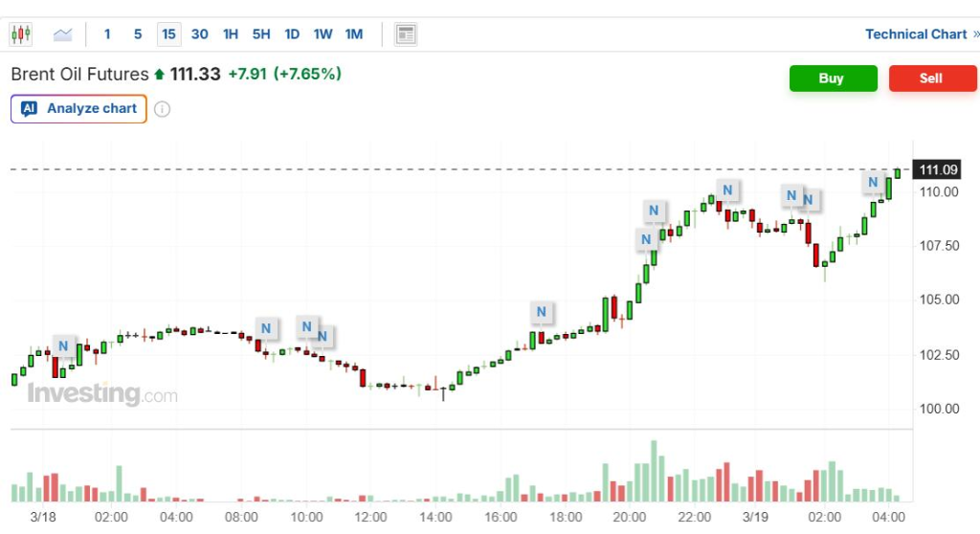Open the N news marker near 3/18 start
The width and height of the screenshot is (980, 534).
[x=63, y=345]
